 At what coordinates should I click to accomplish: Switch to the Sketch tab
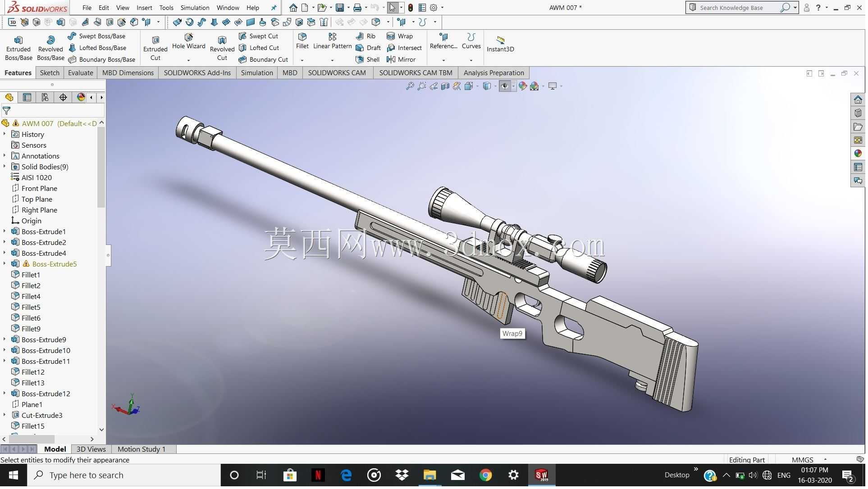pyautogui.click(x=50, y=73)
